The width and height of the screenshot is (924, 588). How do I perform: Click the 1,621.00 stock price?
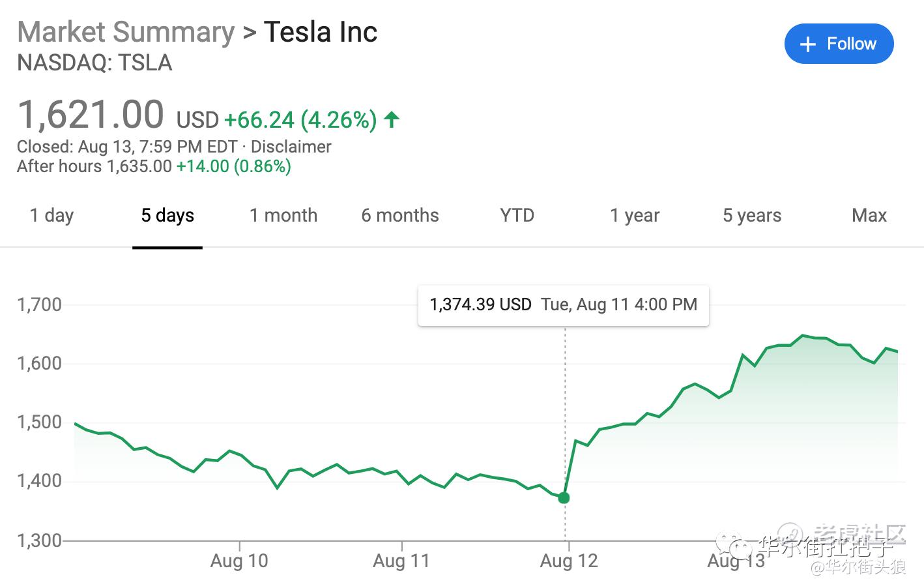point(91,115)
